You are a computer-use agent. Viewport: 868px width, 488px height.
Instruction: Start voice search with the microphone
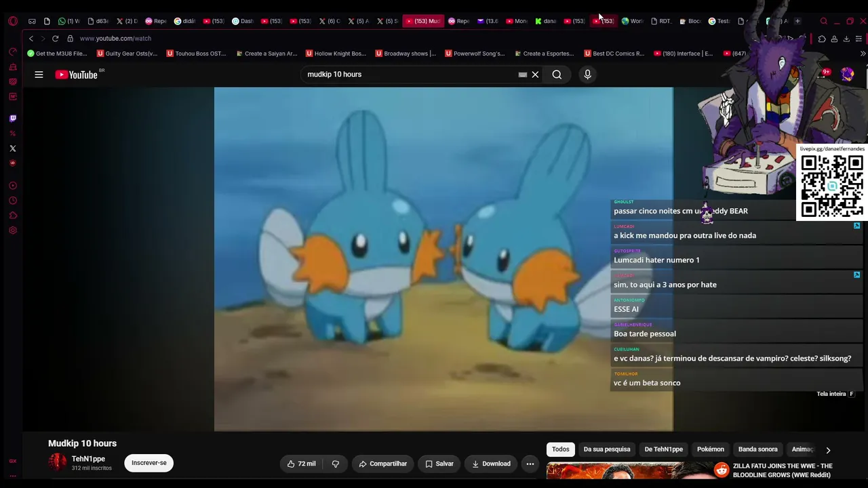[587, 75]
